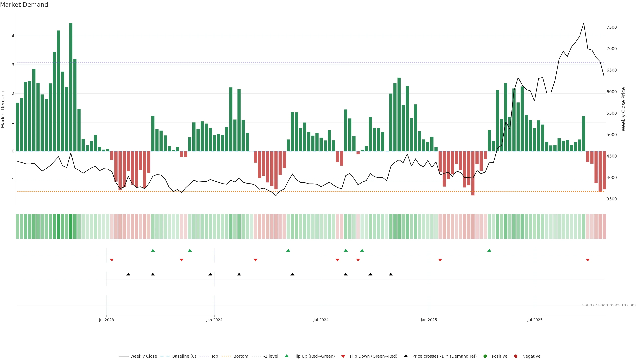Click green Flip Up legend triangle icon
The width and height of the screenshot is (644, 362).
[x=287, y=356]
